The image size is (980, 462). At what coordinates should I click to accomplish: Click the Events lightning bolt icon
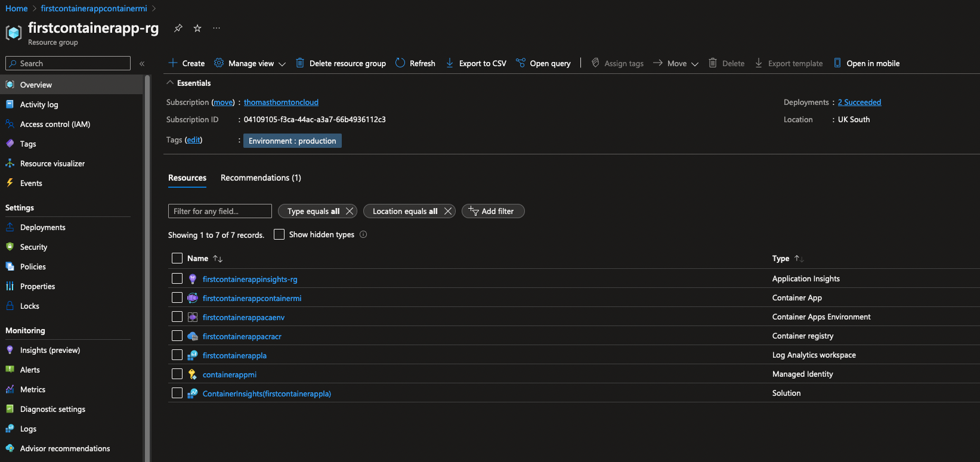point(10,183)
